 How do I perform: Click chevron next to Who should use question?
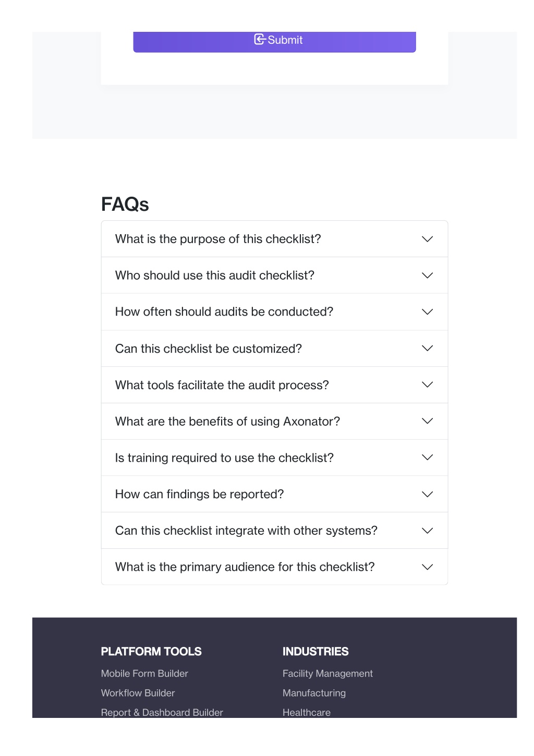427,275
